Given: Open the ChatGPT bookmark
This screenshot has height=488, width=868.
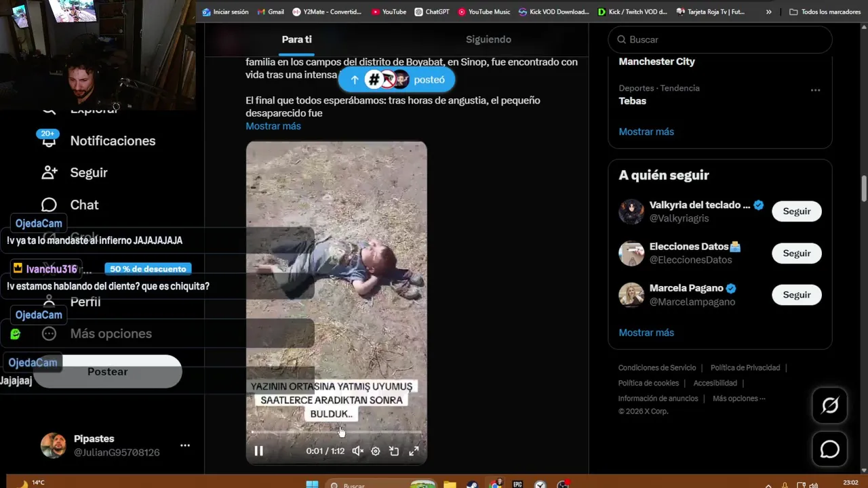Looking at the screenshot, I should tap(432, 12).
